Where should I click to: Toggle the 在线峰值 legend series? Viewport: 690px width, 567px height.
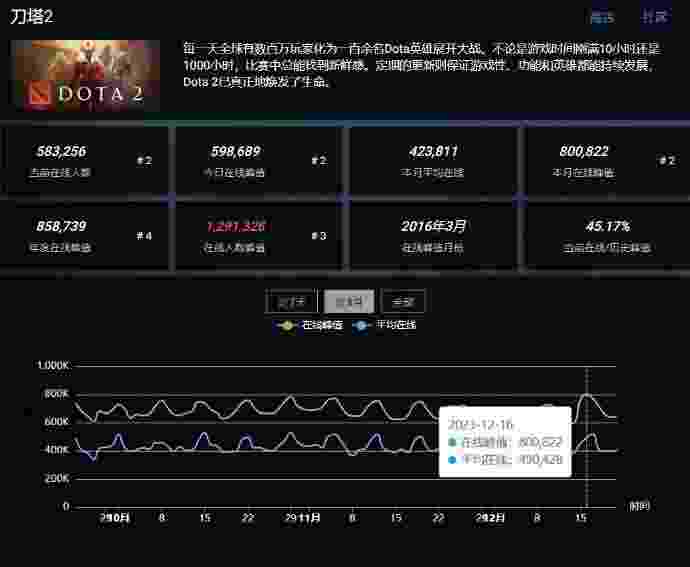tap(308, 325)
